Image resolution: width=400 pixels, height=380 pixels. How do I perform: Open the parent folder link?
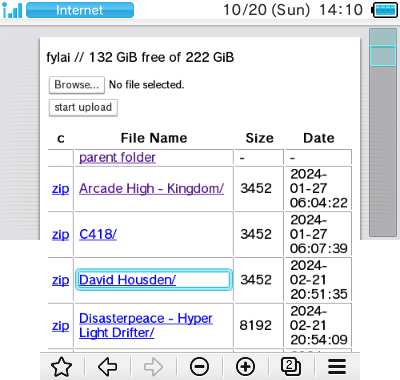[x=117, y=157]
